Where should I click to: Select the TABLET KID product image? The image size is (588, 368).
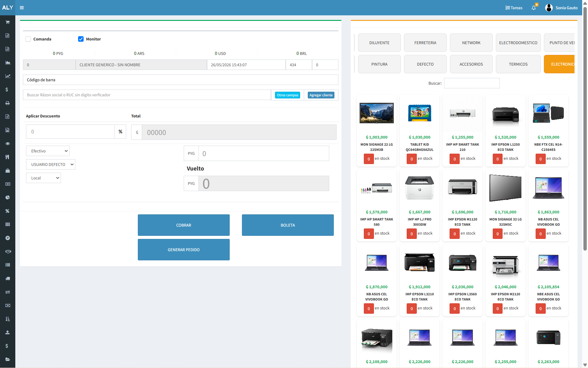(x=420, y=113)
